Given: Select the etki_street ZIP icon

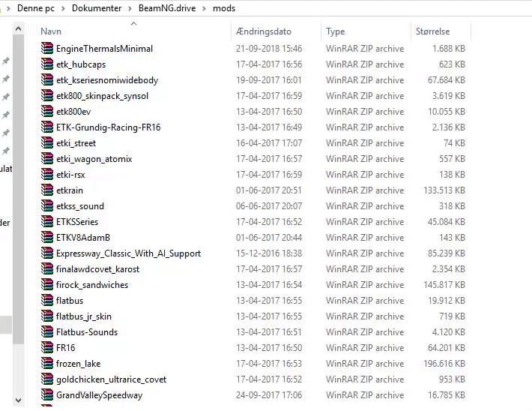Looking at the screenshot, I should click(47, 142).
